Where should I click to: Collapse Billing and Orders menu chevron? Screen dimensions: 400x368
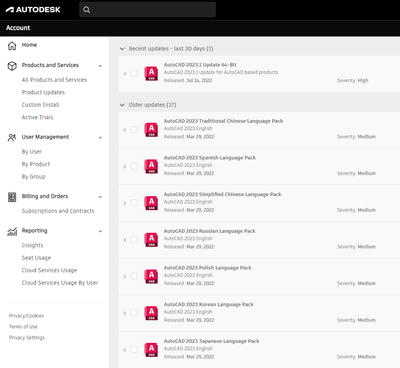100,197
